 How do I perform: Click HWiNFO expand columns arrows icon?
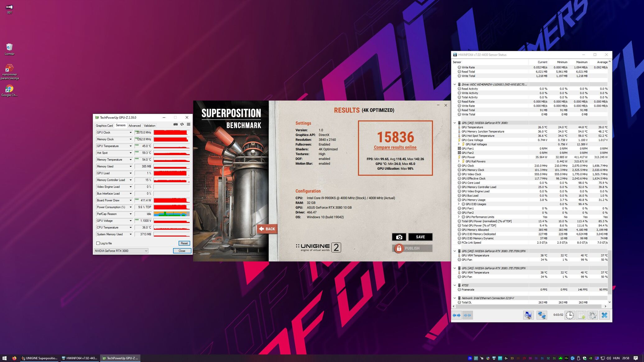[x=456, y=315]
